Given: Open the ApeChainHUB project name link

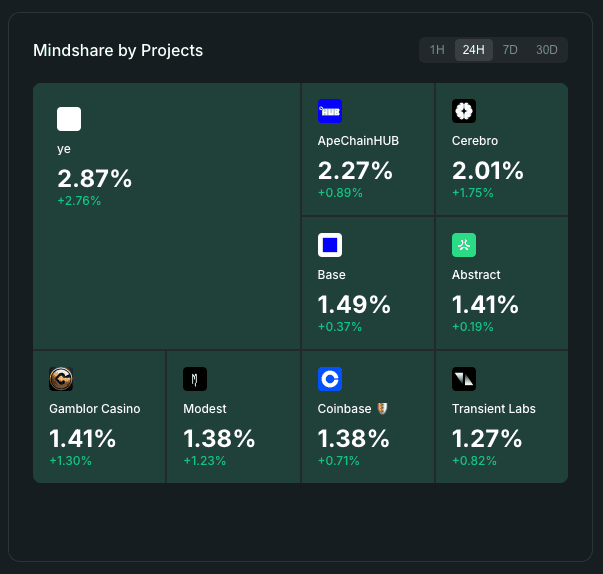Looking at the screenshot, I should [x=358, y=141].
